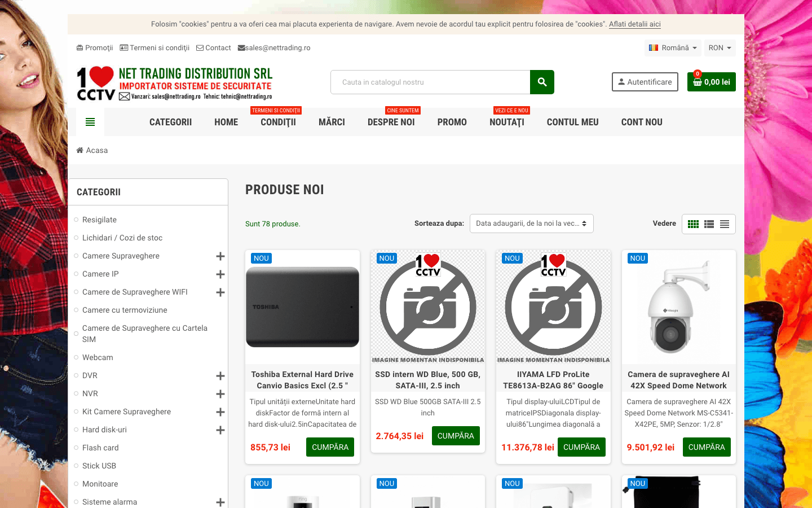812x508 pixels.
Task: Open NOUTĂȚI menu item
Action: (x=507, y=122)
